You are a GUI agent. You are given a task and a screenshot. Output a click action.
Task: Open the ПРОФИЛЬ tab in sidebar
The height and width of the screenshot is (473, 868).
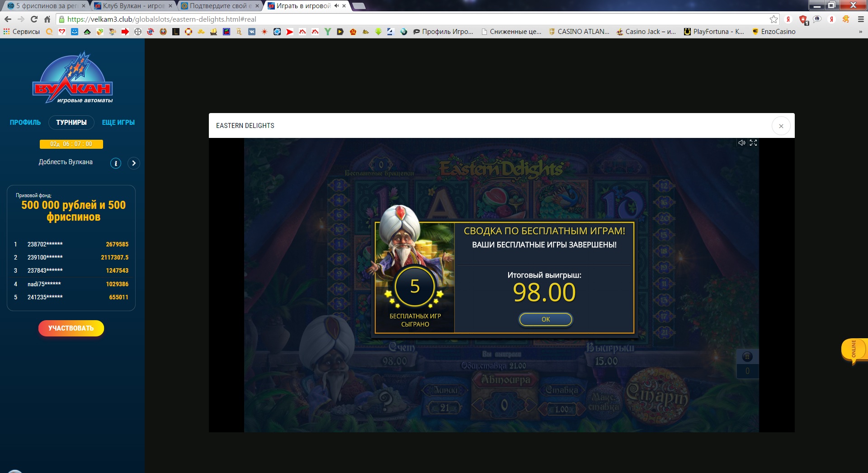[25, 123]
